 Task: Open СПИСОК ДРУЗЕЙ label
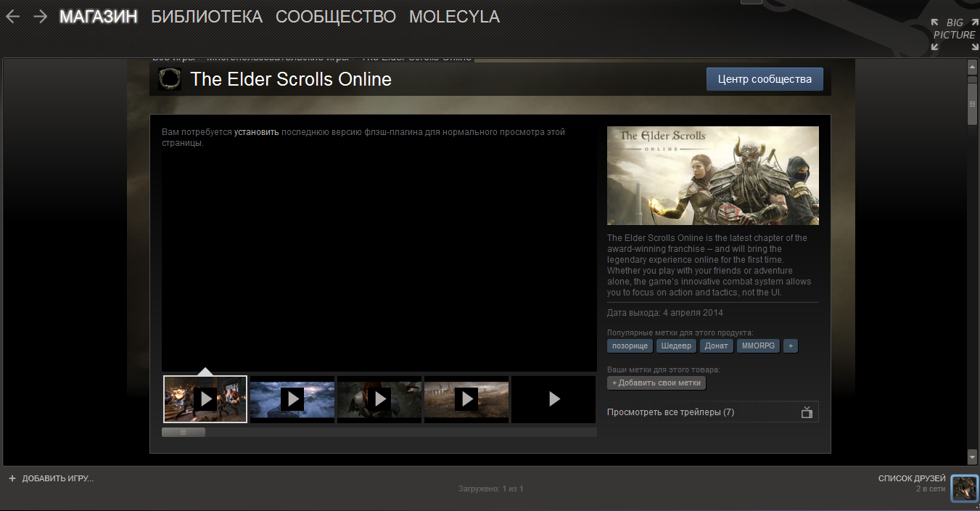click(x=912, y=478)
